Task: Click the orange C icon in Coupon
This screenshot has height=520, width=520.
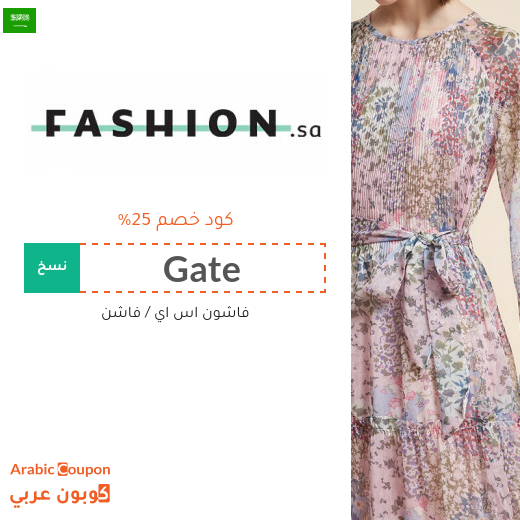Action: pyautogui.click(x=62, y=469)
